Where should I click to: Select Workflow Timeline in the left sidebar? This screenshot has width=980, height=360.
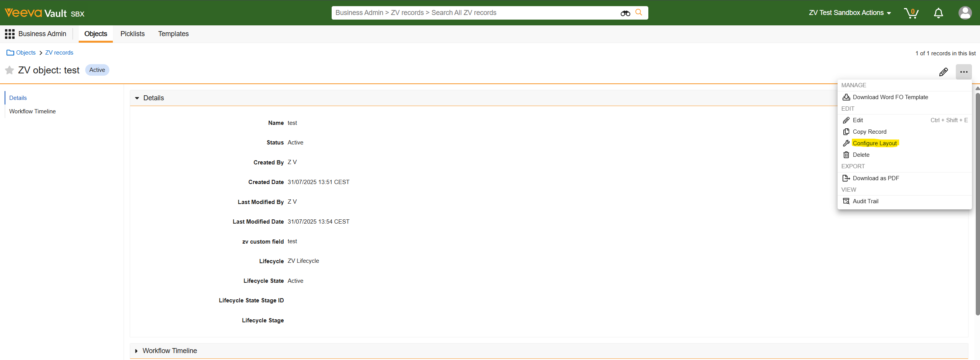point(33,111)
